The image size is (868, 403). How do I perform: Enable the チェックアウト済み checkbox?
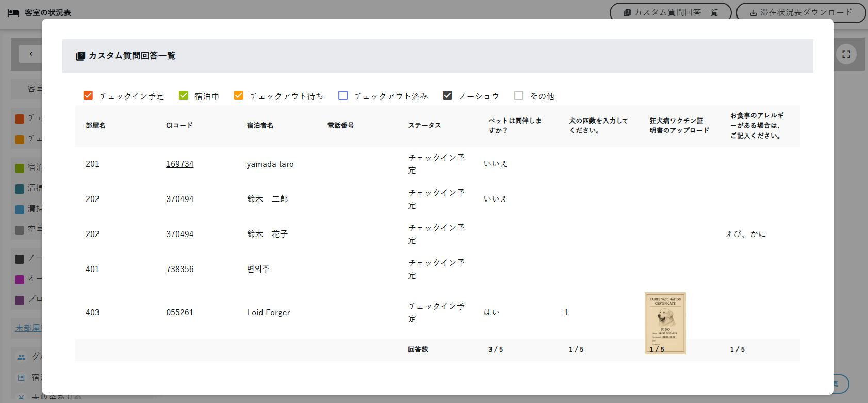(x=343, y=96)
